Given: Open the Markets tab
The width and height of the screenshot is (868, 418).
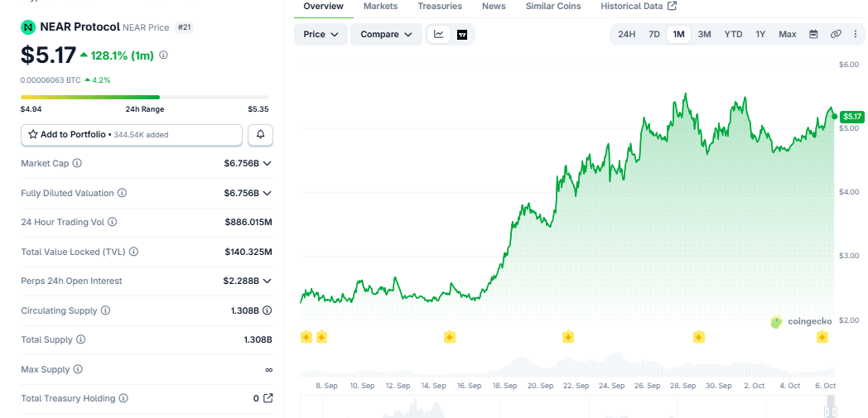Looking at the screenshot, I should coord(380,6).
